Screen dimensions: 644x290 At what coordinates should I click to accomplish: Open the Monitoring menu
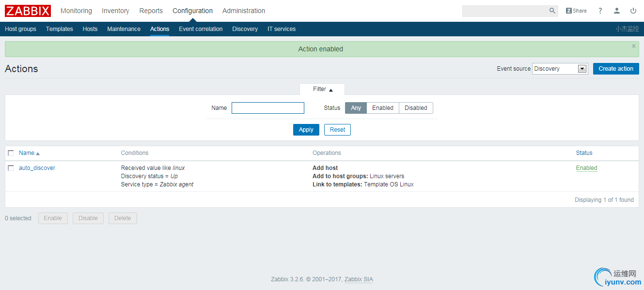click(76, 11)
